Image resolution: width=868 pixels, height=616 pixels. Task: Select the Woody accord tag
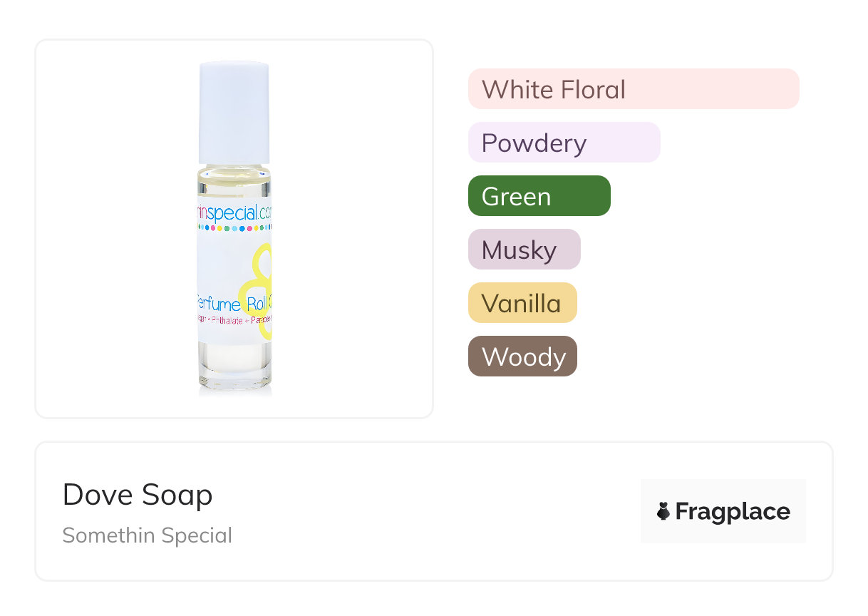point(522,356)
